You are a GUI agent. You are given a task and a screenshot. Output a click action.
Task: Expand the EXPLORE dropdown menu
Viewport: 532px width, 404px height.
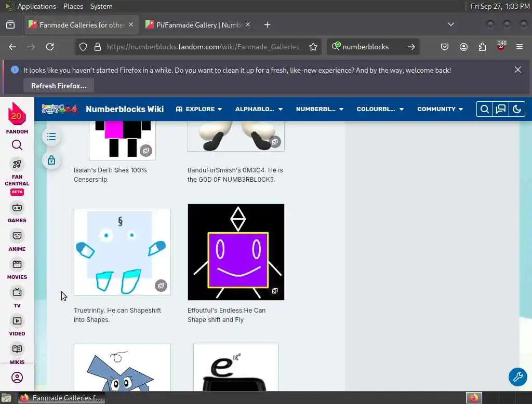pos(199,109)
